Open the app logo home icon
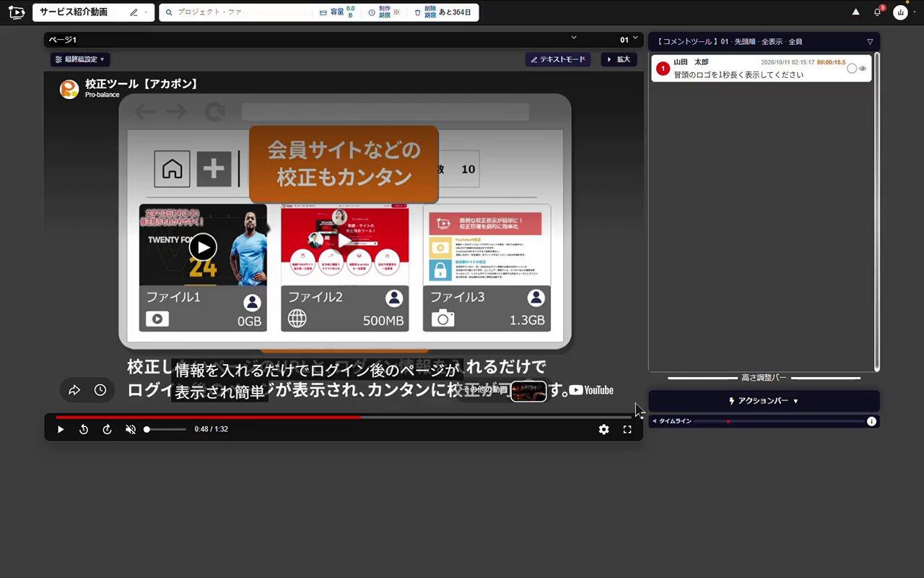Screen dimensions: 924x578 pyautogui.click(x=17, y=12)
